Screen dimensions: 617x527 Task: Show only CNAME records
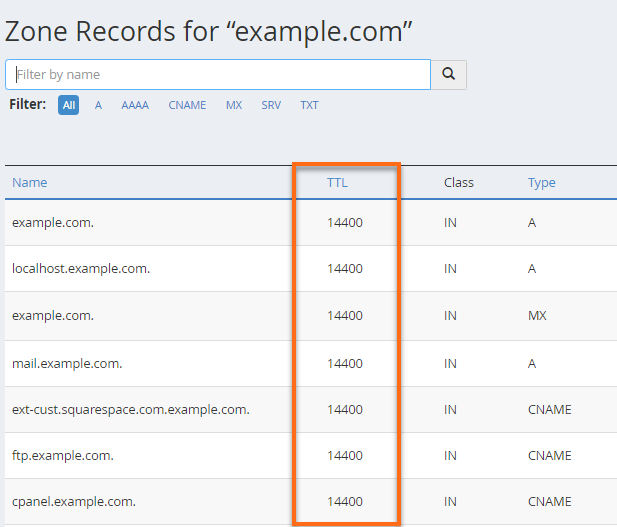187,105
